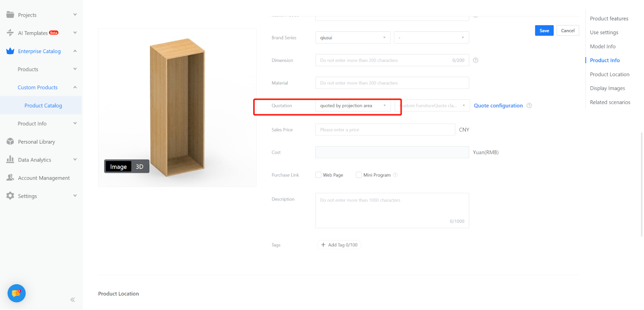Click the Material input field

click(x=392, y=83)
